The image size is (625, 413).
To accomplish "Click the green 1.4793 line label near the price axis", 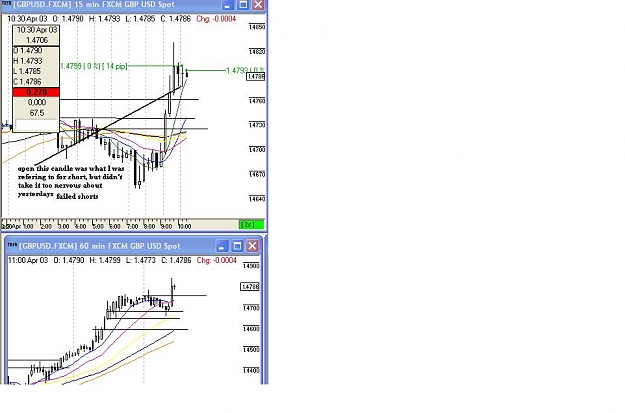I will click(x=245, y=71).
